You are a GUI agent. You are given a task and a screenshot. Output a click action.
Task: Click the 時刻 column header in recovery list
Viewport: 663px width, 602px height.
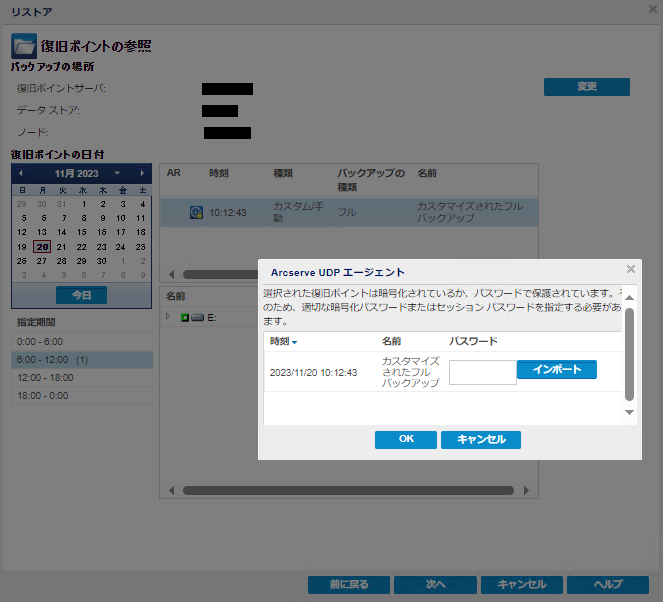219,173
